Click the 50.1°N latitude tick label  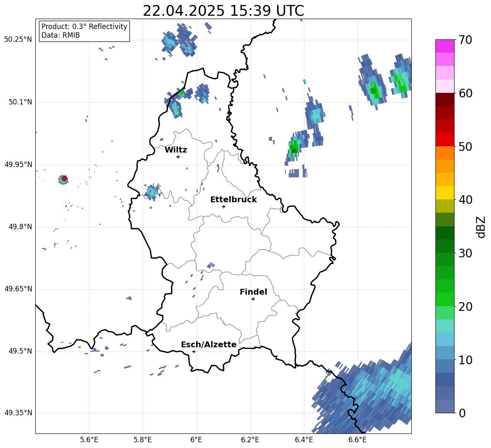tap(20, 102)
